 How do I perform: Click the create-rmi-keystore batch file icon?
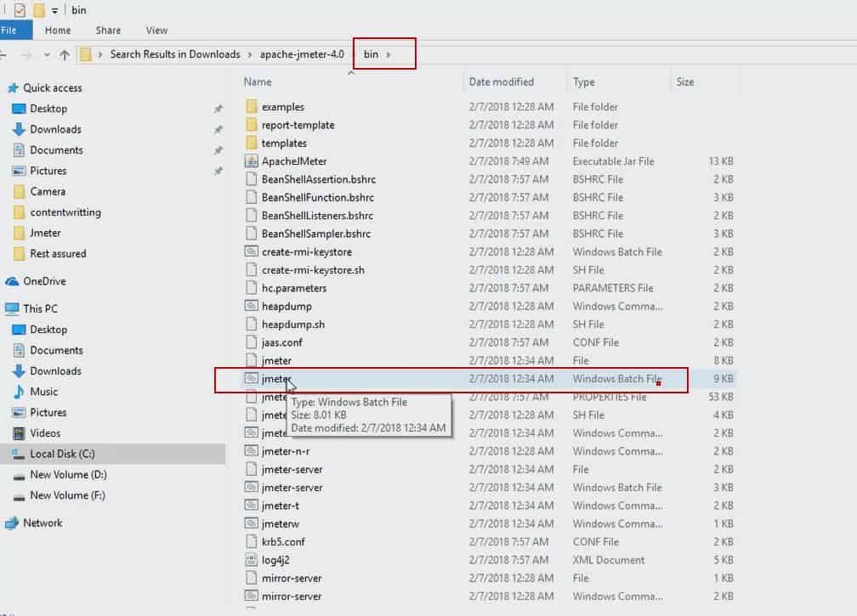pos(251,251)
